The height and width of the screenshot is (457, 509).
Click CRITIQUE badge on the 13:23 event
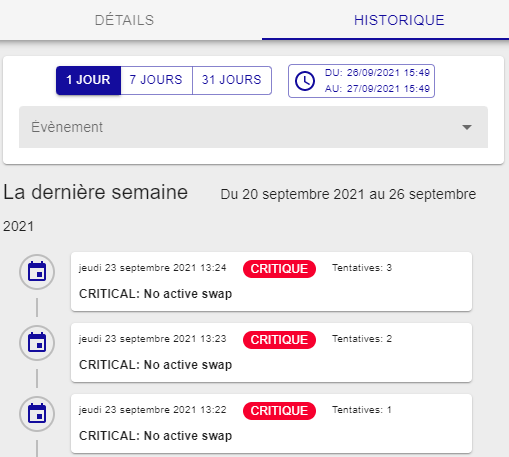point(279,340)
